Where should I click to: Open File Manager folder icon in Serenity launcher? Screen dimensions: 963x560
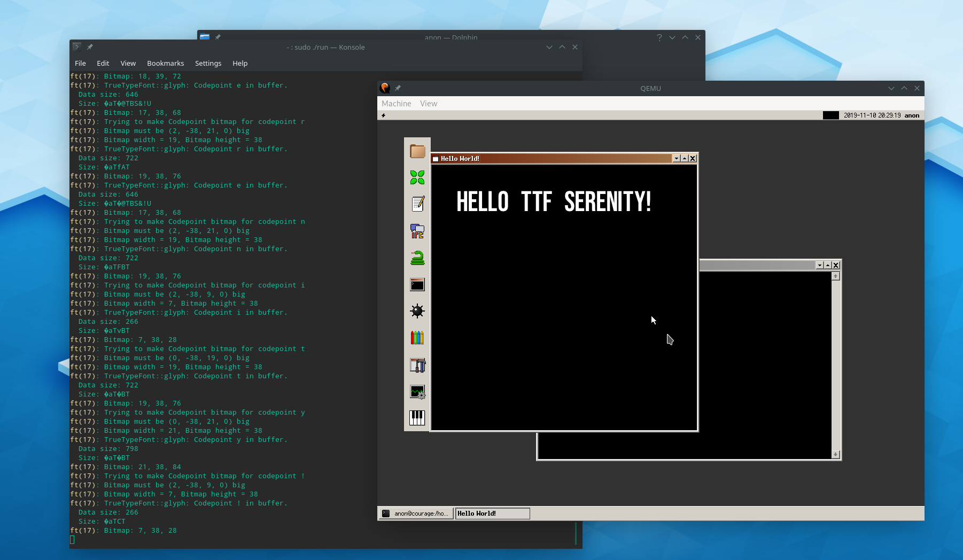pos(417,151)
